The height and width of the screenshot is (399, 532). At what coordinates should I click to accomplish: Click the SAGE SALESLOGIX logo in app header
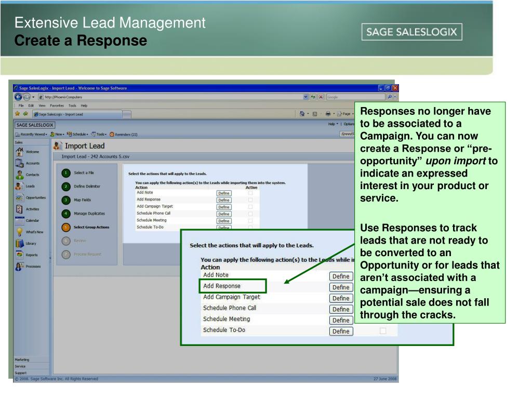pyautogui.click(x=35, y=125)
